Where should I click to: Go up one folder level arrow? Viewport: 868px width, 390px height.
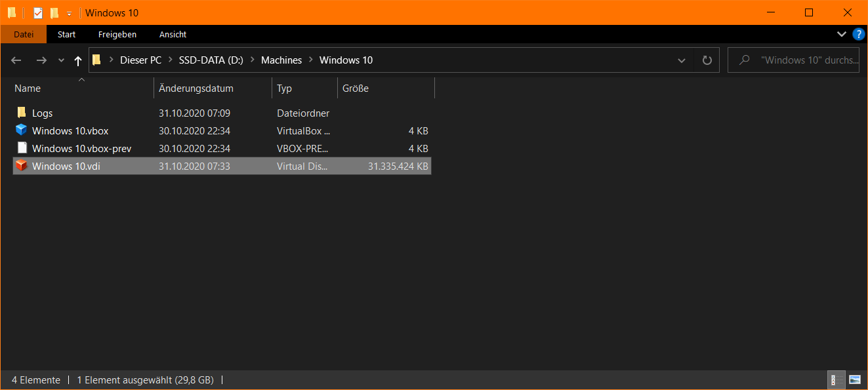coord(78,60)
